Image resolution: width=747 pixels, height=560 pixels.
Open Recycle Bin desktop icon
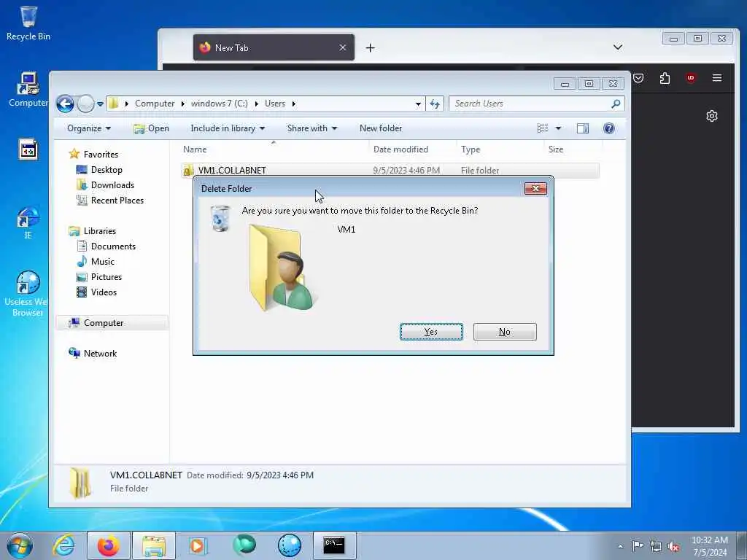pyautogui.click(x=28, y=23)
